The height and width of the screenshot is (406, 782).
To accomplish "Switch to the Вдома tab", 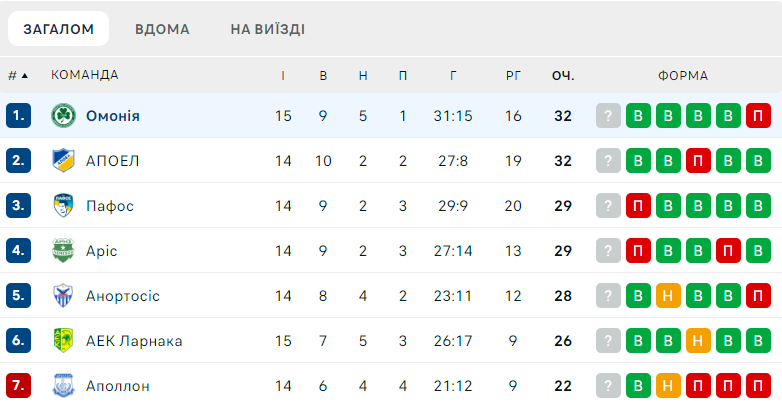I will click(162, 29).
